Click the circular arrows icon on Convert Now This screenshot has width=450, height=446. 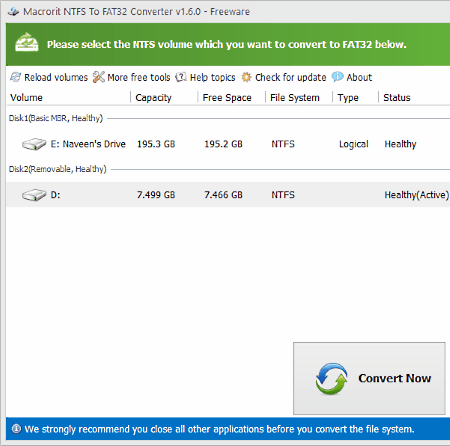tap(332, 379)
